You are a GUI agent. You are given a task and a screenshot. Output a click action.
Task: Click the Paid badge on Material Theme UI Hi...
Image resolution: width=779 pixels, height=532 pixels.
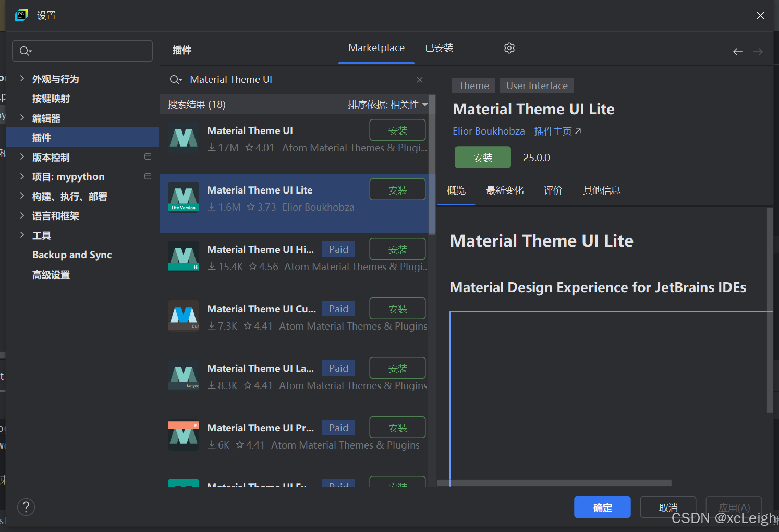click(338, 249)
